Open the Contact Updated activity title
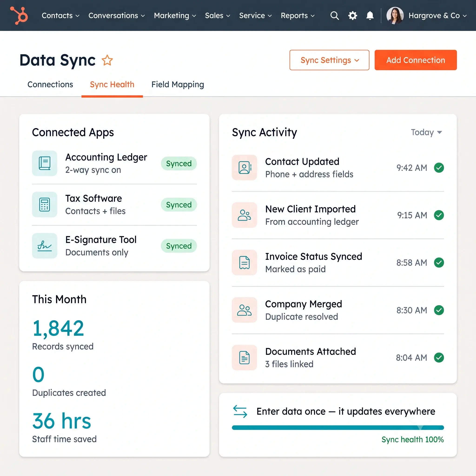This screenshot has width=476, height=476. coord(302,162)
